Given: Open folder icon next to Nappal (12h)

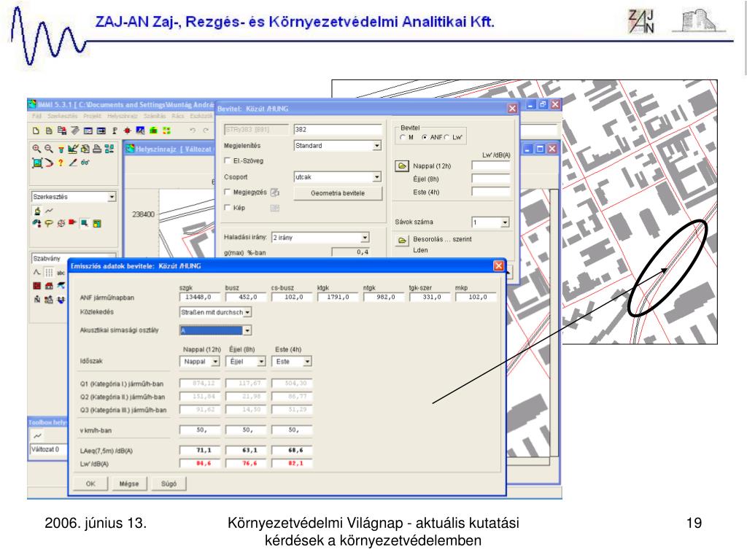Looking at the screenshot, I should (x=402, y=166).
